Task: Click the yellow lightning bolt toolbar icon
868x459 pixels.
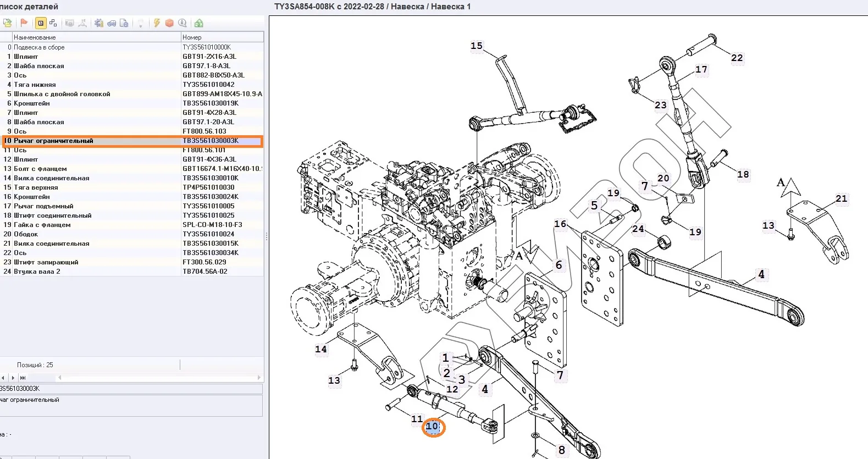Action: coord(157,23)
